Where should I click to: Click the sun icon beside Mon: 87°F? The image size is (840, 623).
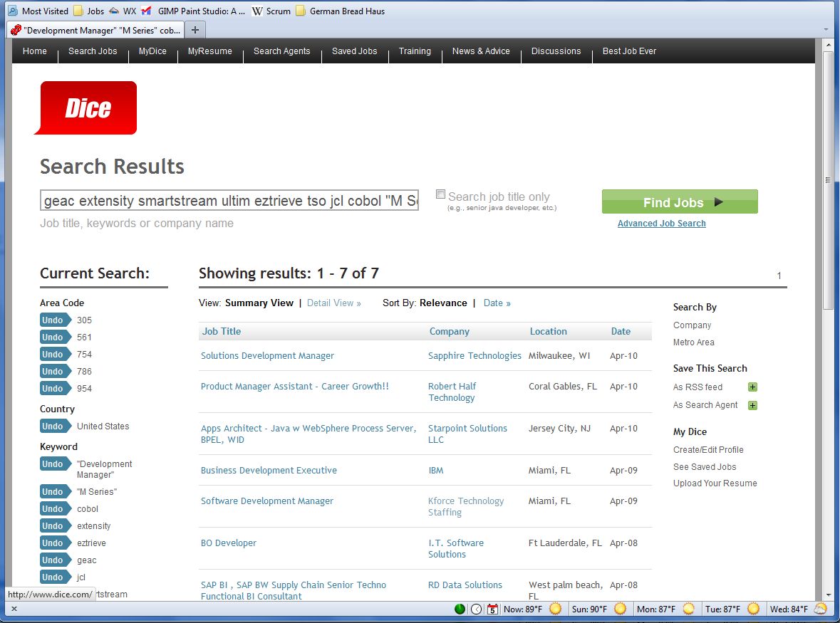689,609
